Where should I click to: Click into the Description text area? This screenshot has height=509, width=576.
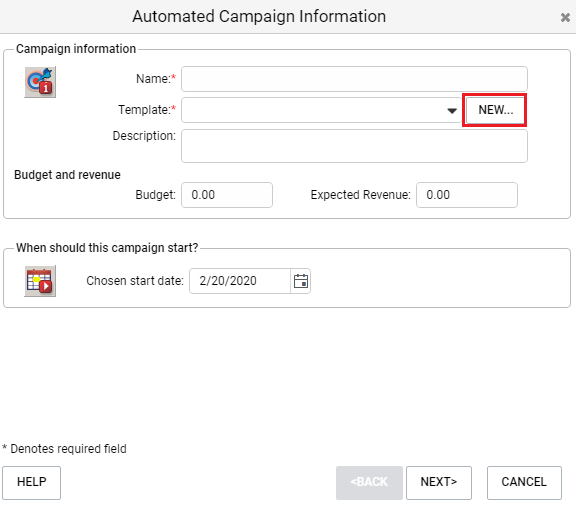tap(354, 146)
